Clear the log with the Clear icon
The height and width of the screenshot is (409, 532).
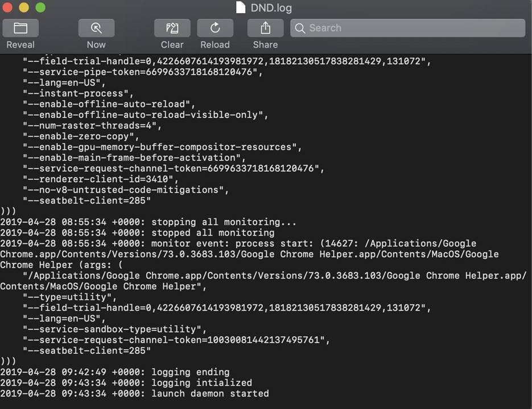click(x=172, y=28)
